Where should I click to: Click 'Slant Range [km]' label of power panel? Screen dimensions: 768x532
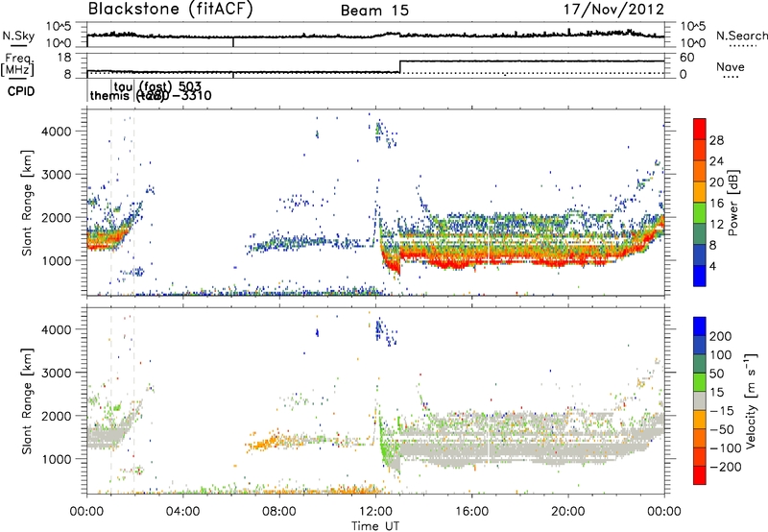27,203
